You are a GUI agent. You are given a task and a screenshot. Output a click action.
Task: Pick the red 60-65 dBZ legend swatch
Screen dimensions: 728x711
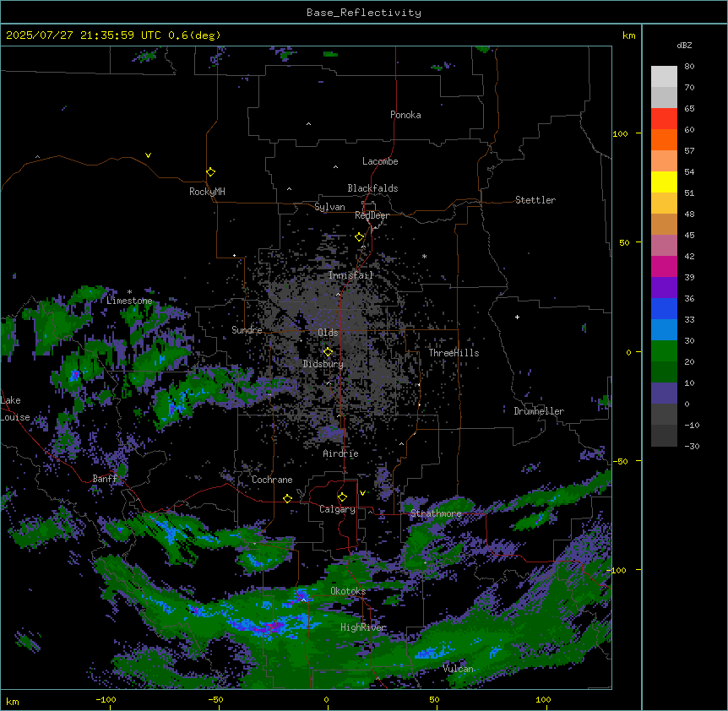click(664, 119)
